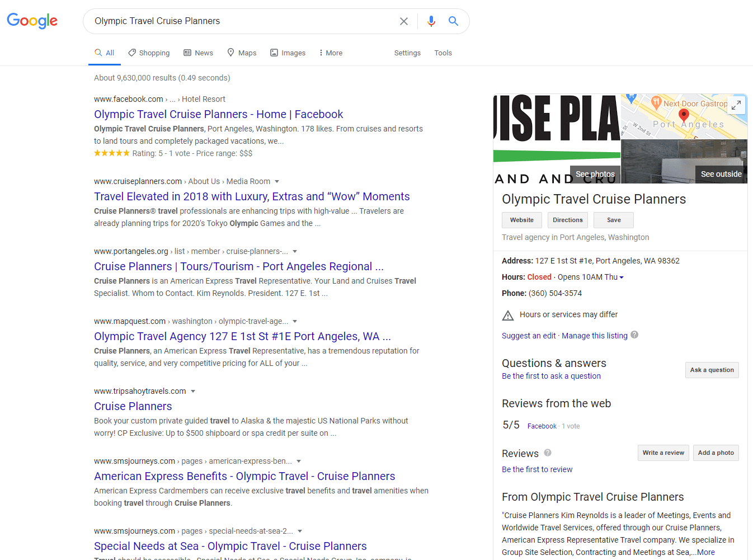Open the tripsahoytravels Cruise Planners result
The height and width of the screenshot is (560, 753).
(x=133, y=406)
